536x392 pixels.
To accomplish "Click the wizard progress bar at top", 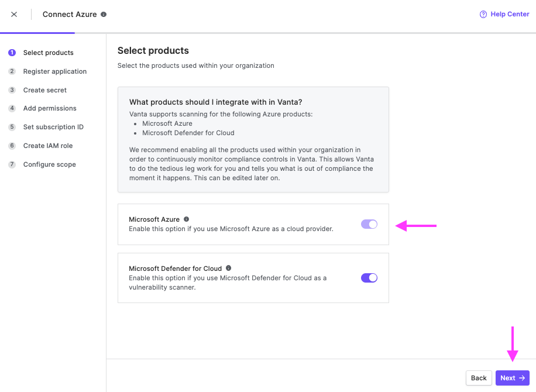I will click(268, 33).
